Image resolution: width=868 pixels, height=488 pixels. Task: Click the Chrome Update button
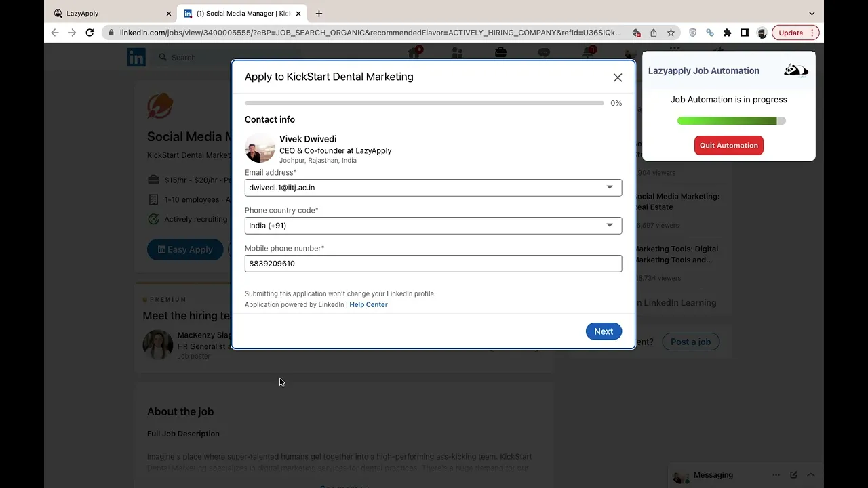coord(796,33)
